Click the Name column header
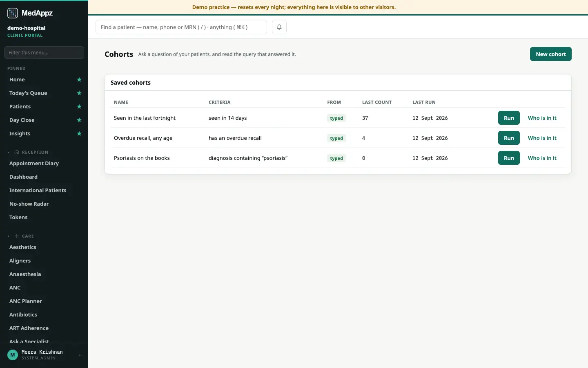 121,102
